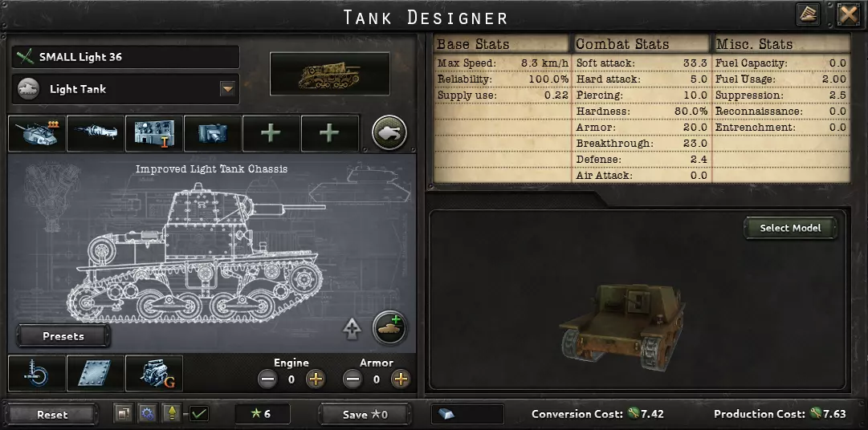The image size is (868, 430).
Task: Choose the armor plate type slot
Action: click(96, 374)
